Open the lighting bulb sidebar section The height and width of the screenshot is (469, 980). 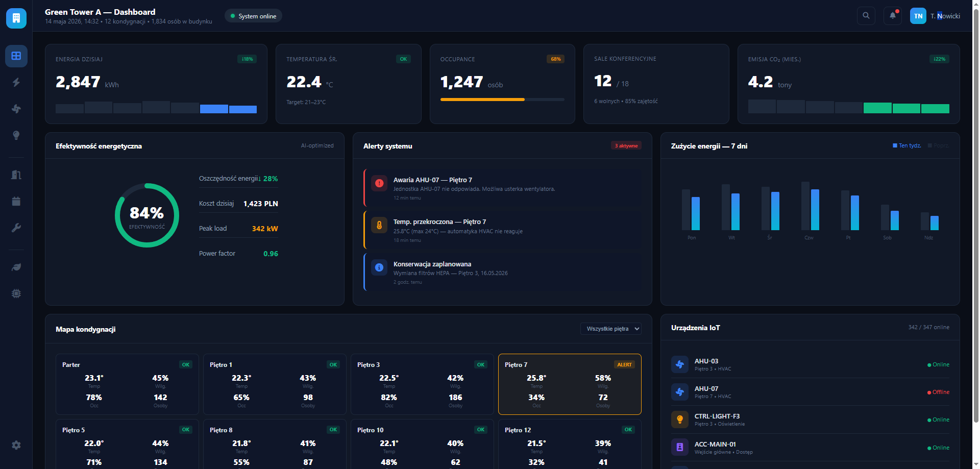[16, 135]
